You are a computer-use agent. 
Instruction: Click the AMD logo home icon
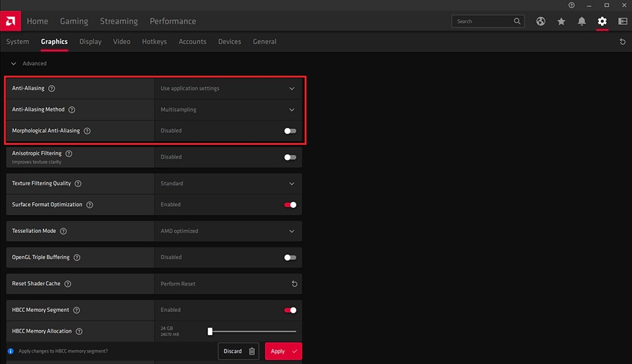11,21
